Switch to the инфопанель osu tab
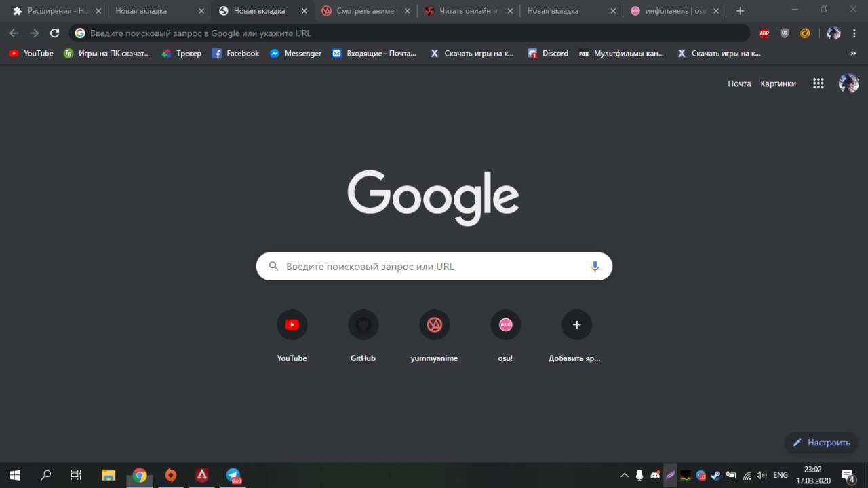 coord(675,11)
